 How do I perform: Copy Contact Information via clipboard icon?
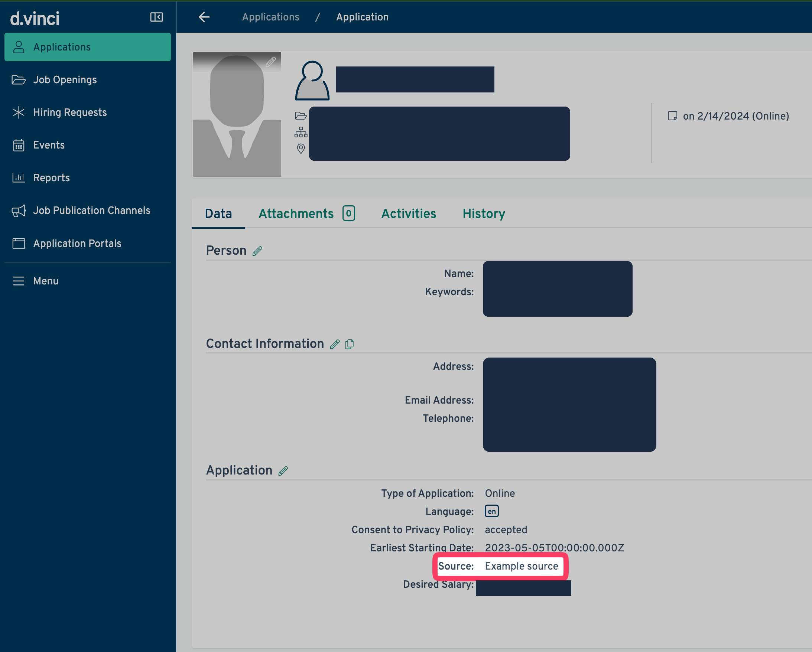click(x=350, y=344)
